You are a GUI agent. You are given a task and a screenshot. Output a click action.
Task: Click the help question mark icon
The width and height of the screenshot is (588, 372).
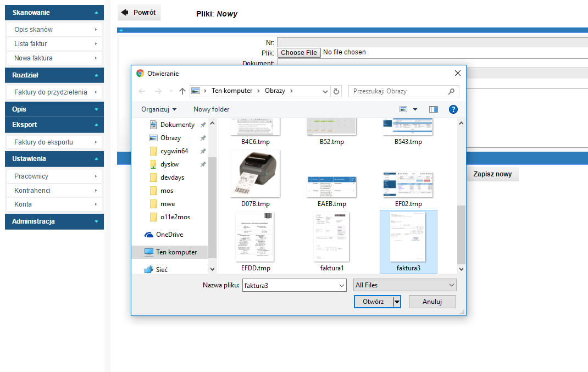(x=453, y=109)
